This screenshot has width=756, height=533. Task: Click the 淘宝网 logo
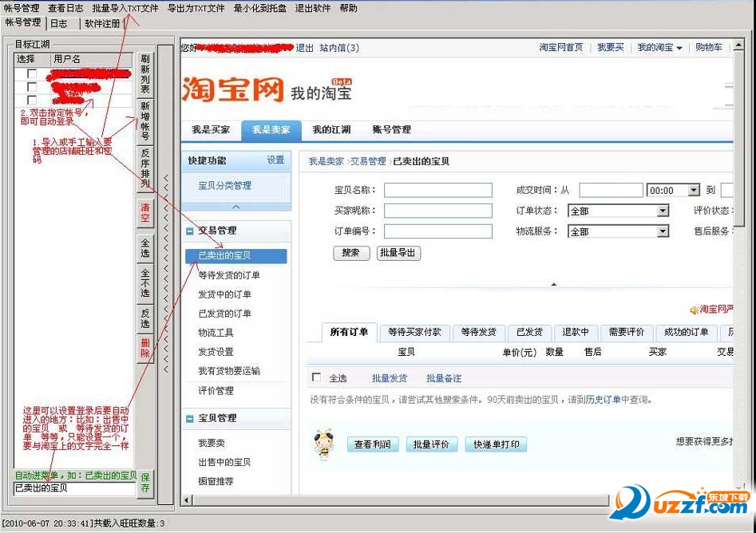point(232,89)
